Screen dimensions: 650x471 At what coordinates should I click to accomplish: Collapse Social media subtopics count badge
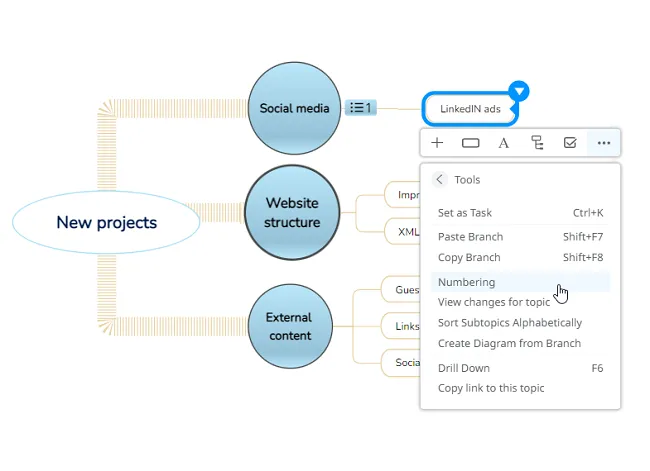(x=360, y=108)
